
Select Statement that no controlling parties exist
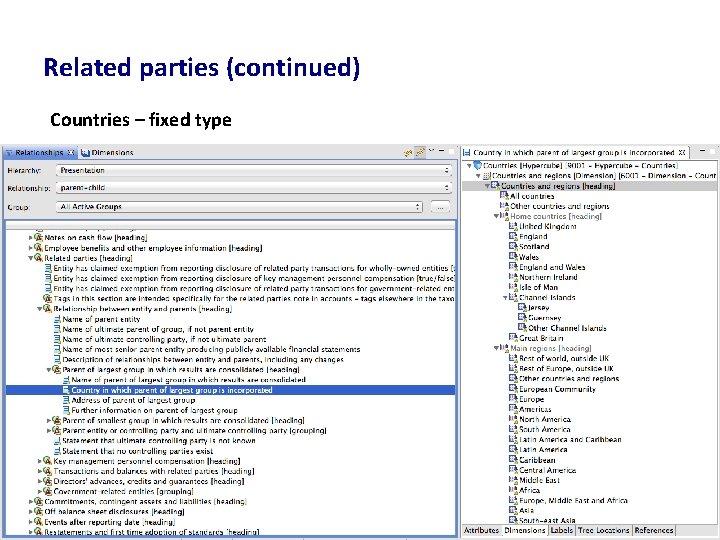[x=137, y=451]
